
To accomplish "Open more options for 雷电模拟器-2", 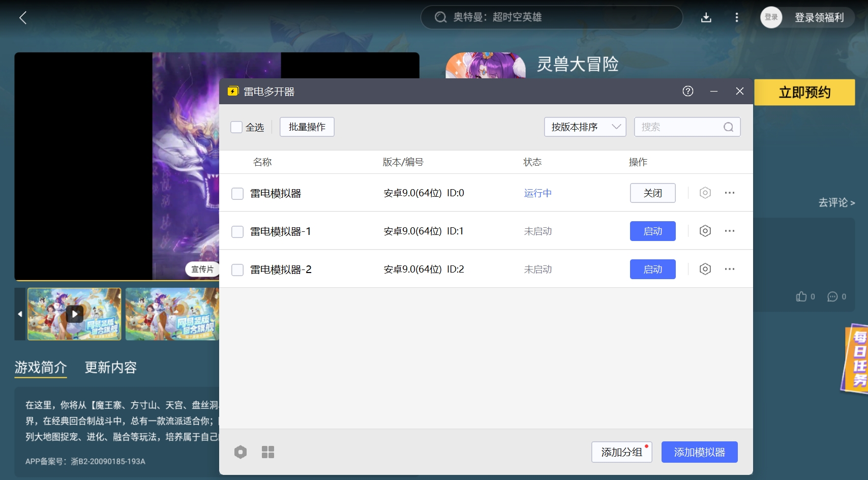I will tap(730, 269).
